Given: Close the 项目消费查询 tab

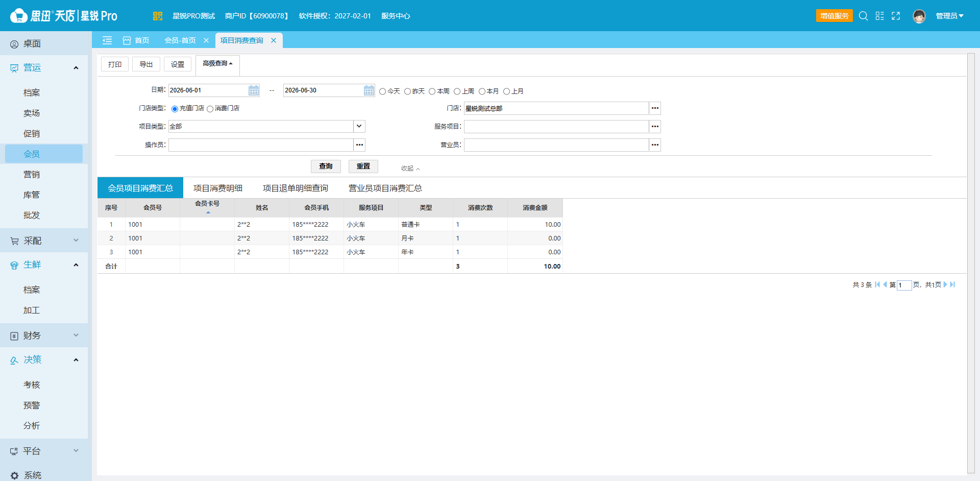Looking at the screenshot, I should click(x=274, y=40).
